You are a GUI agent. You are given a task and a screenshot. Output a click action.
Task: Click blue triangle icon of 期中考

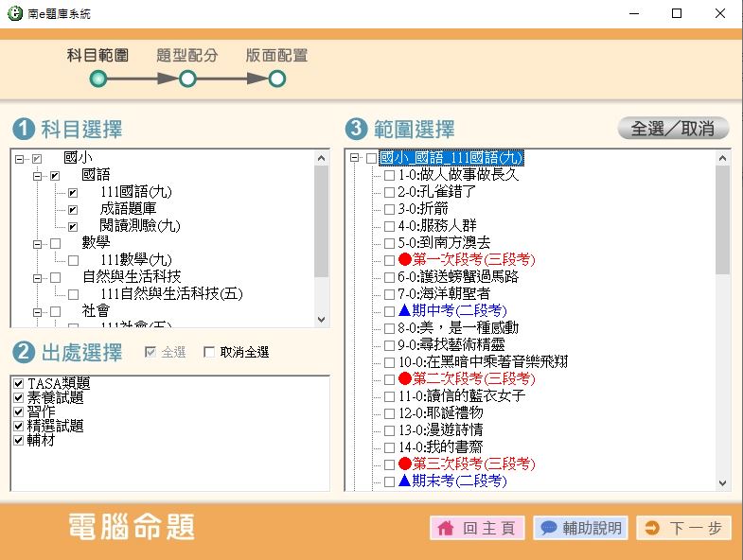pyautogui.click(x=404, y=311)
